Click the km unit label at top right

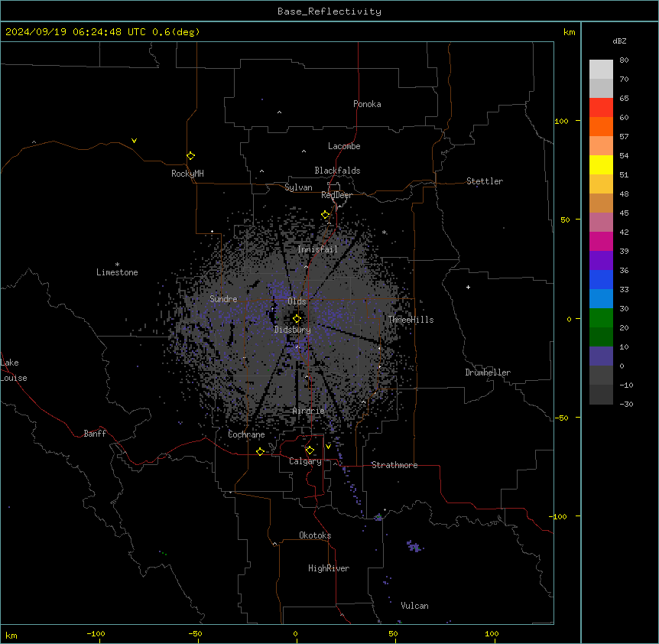point(570,32)
